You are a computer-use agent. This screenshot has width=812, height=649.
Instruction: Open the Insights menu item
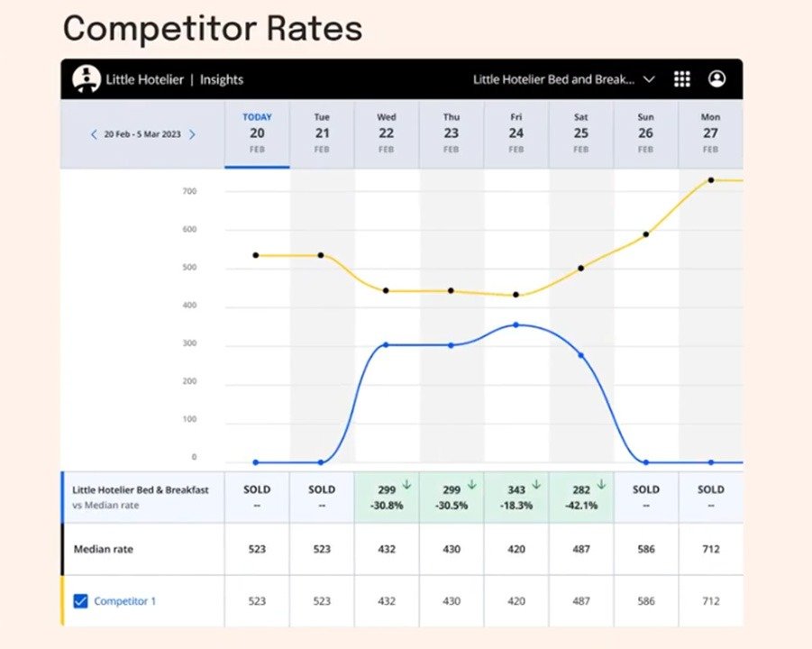222,79
